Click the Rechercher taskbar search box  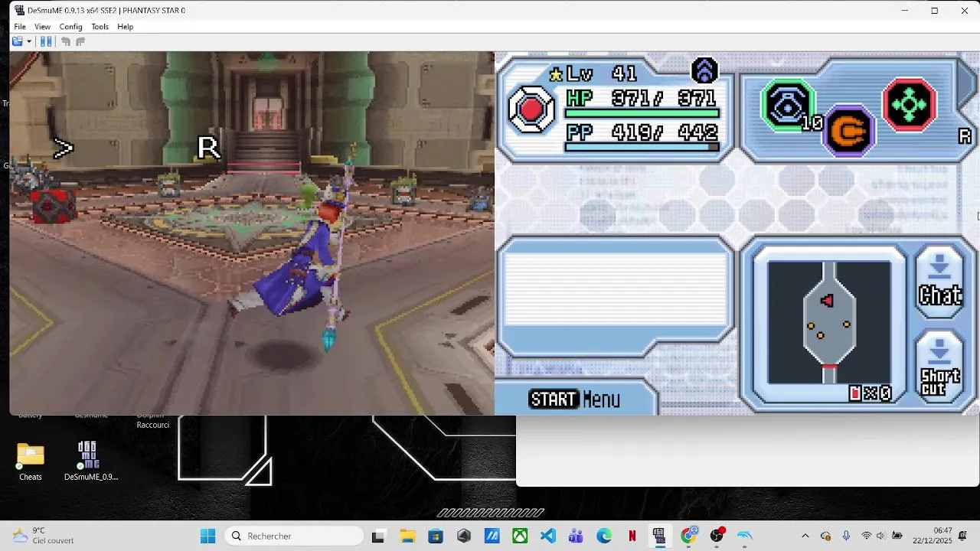(x=293, y=536)
